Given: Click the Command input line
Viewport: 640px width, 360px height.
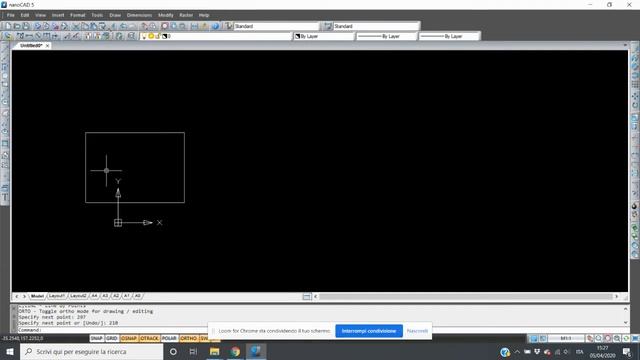Looking at the screenshot, I should tap(114, 330).
